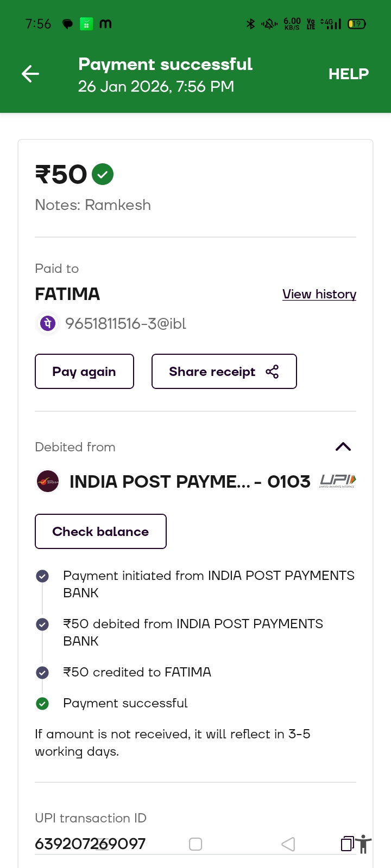Image resolution: width=391 pixels, height=868 pixels.
Task: Tap the battery indicator in status bar
Action: click(x=357, y=24)
